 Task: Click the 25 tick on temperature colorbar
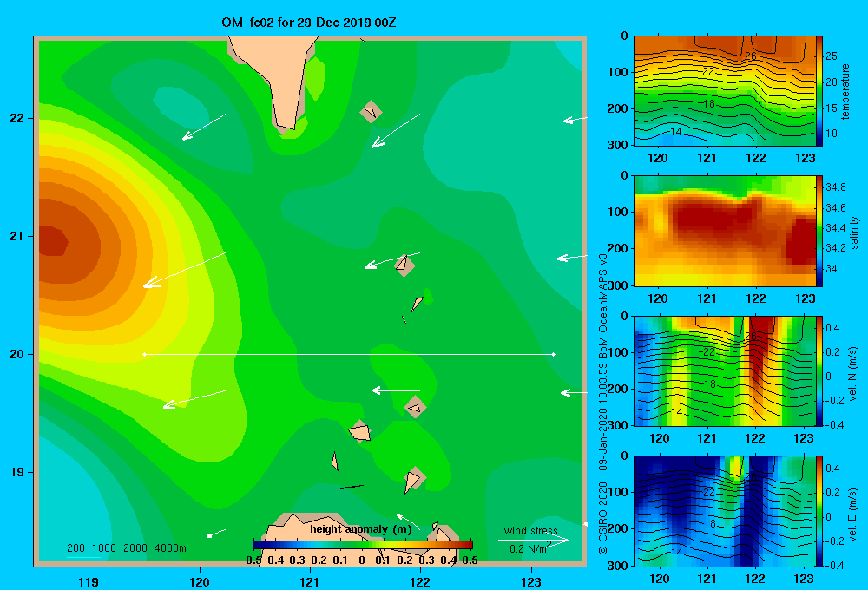pos(832,56)
